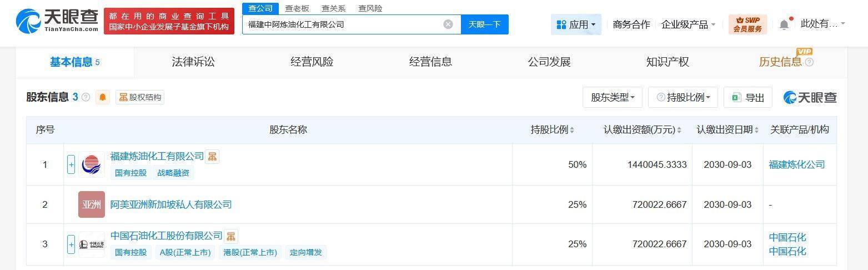This screenshot has width=868, height=270.
Task: Show help next to 历史信息 tab
Action: 809,62
